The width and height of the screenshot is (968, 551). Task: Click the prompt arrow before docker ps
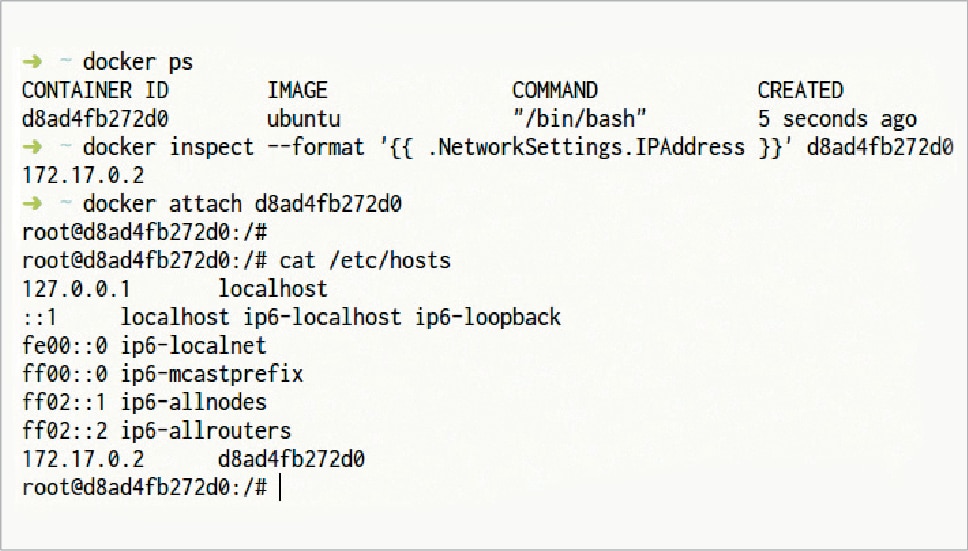[31, 62]
